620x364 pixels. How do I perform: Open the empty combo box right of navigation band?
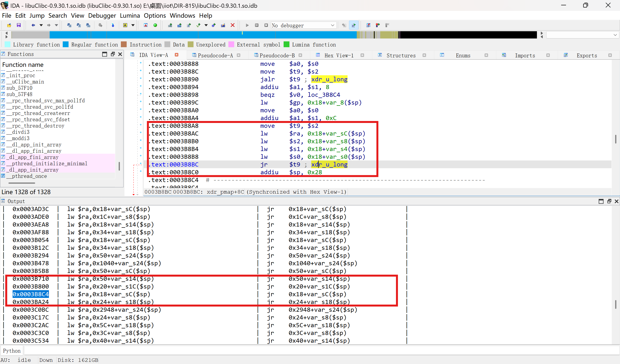582,35
